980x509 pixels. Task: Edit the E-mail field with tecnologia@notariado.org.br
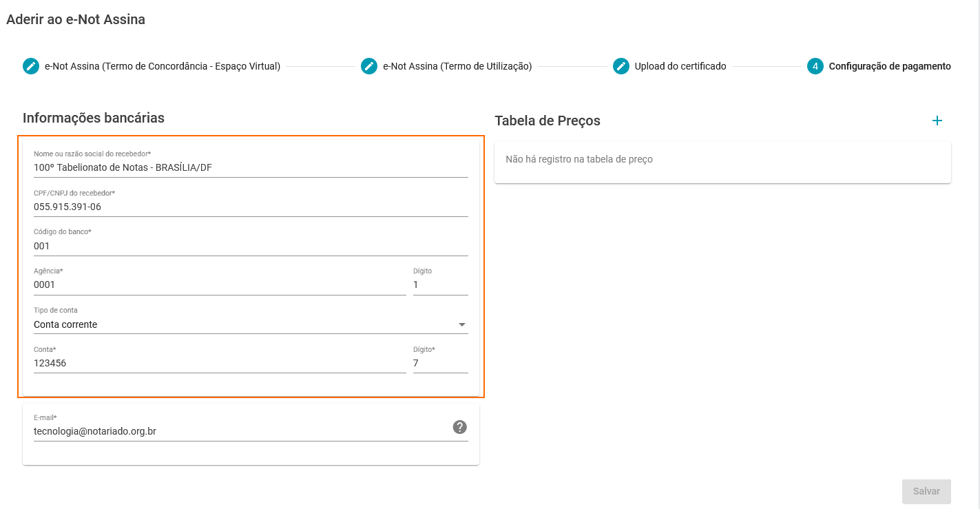coord(241,432)
